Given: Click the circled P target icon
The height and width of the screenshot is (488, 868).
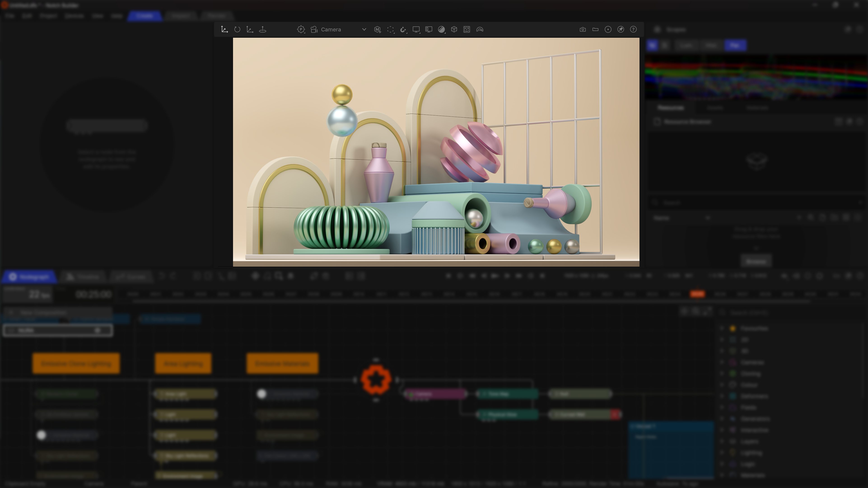Looking at the screenshot, I should (x=301, y=30).
